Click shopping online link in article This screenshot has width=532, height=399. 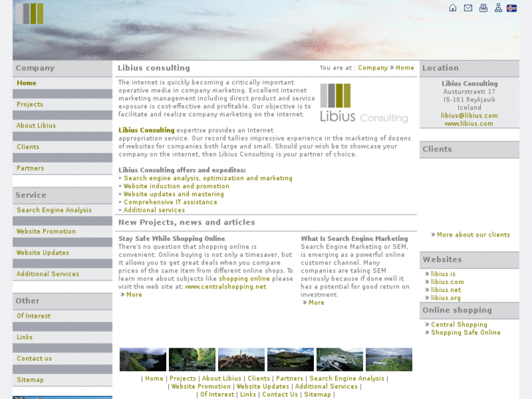tap(244, 278)
